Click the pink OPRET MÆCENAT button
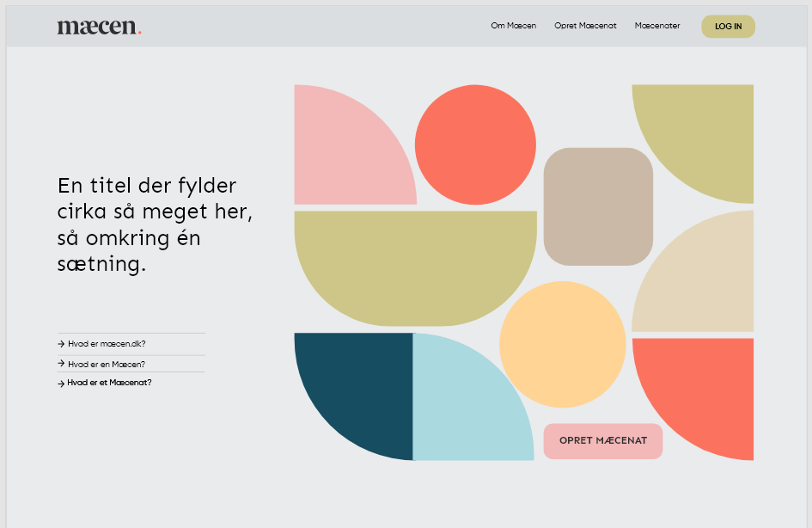Screen dimensions: 812x528 tap(602, 441)
